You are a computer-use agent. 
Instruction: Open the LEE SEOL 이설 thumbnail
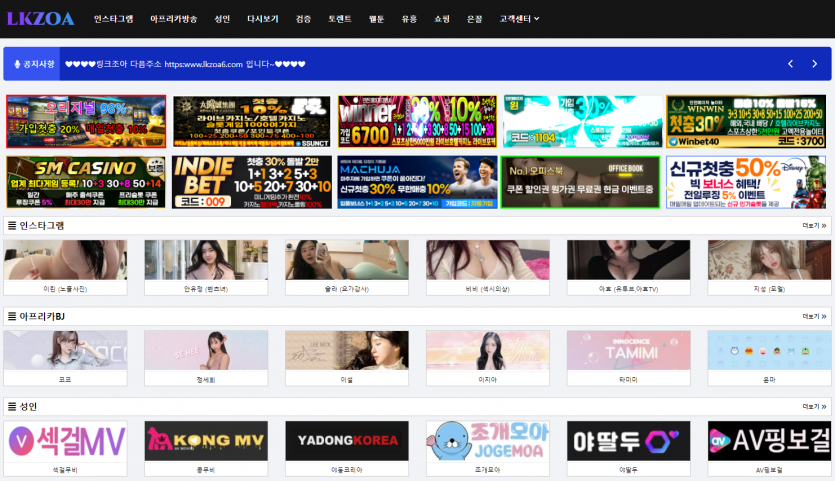[347, 350]
